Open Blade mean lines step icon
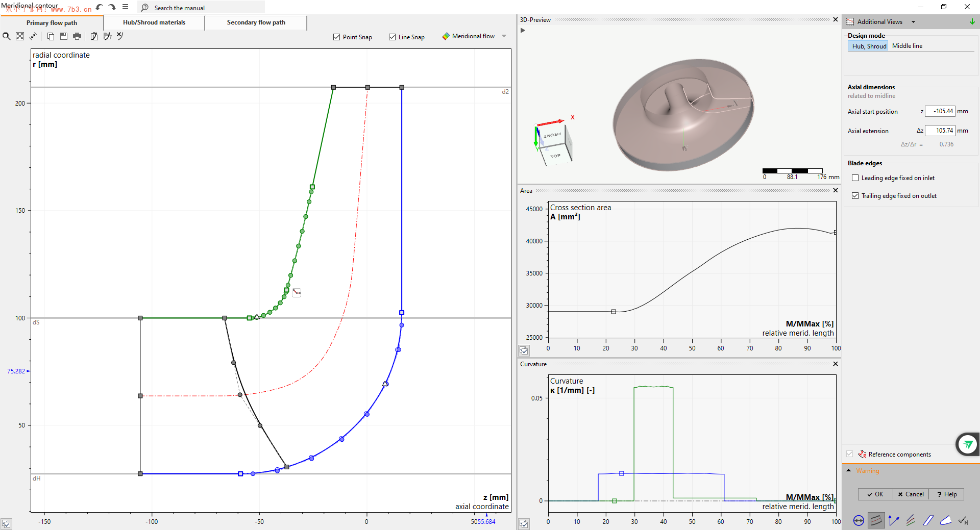 (x=911, y=520)
